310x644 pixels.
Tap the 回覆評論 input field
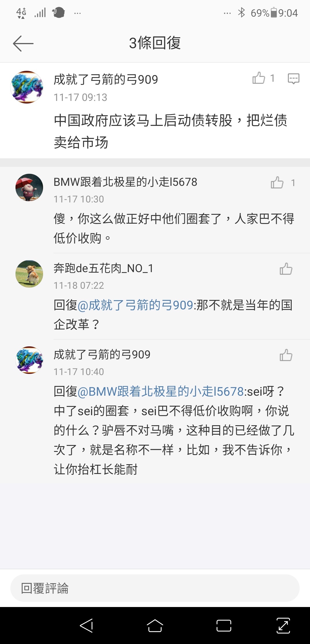point(155,588)
